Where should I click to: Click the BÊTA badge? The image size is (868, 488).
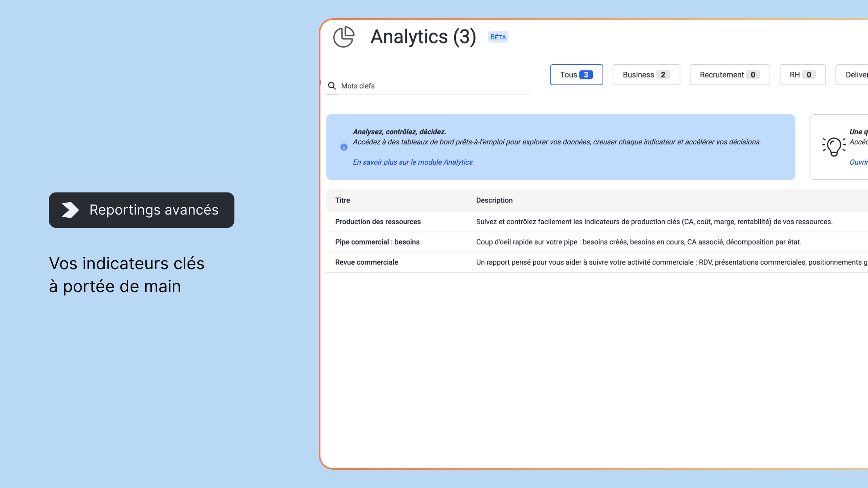(498, 37)
